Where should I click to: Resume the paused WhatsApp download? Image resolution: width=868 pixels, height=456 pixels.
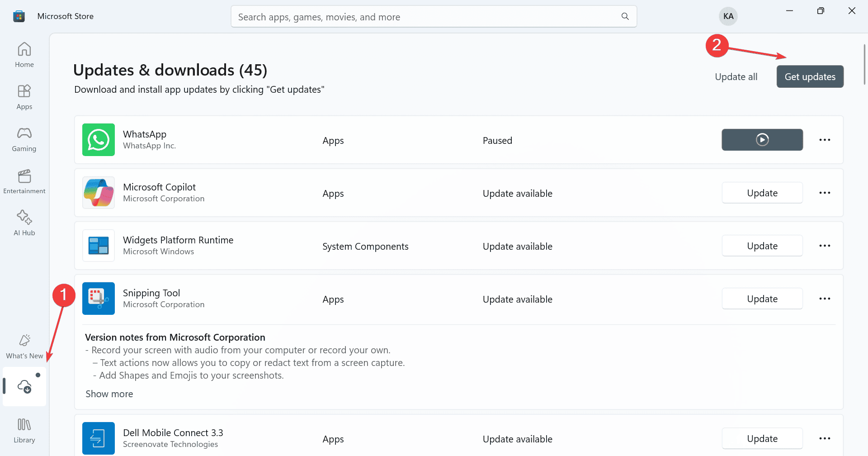(762, 140)
